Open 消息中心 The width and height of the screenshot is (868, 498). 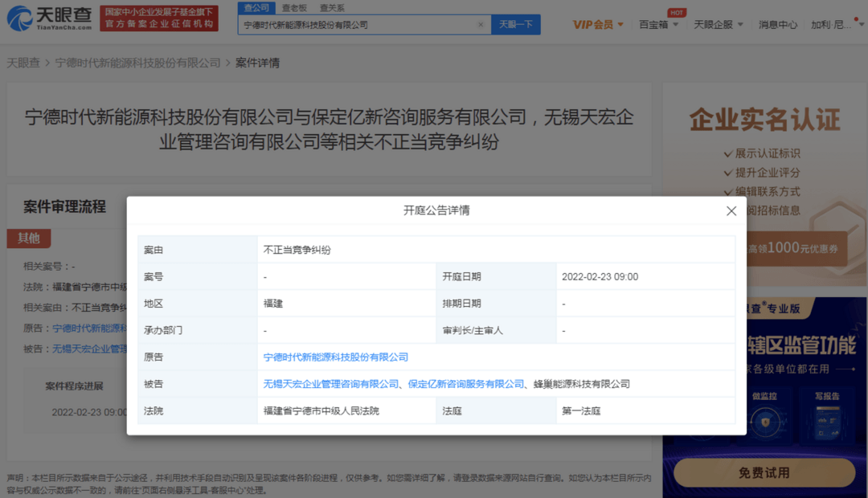(778, 24)
